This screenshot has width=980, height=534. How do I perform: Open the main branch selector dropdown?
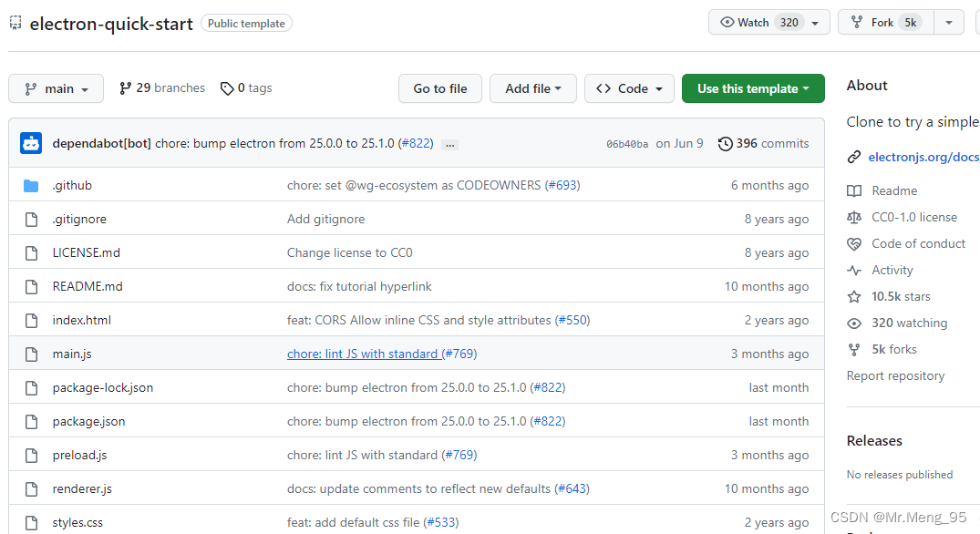coord(56,88)
